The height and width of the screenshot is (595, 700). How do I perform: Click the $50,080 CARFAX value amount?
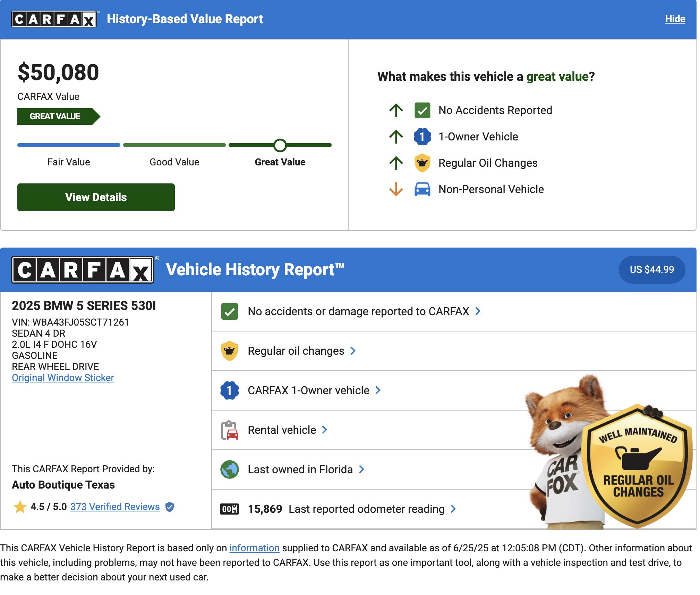[x=58, y=72]
